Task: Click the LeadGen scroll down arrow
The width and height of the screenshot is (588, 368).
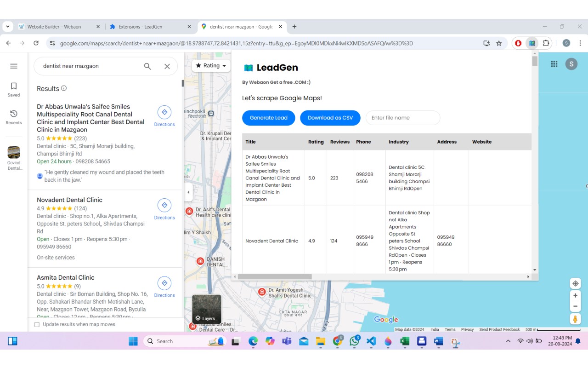Action: [x=535, y=270]
